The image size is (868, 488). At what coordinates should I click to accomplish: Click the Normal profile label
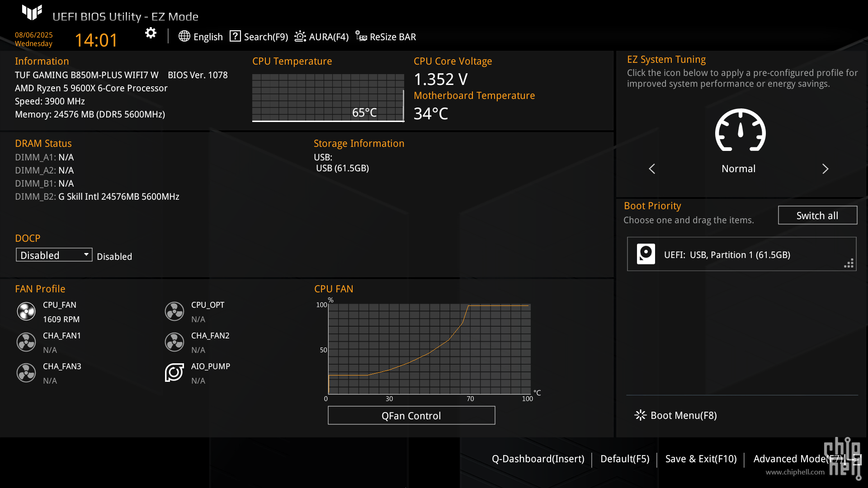[x=738, y=169]
